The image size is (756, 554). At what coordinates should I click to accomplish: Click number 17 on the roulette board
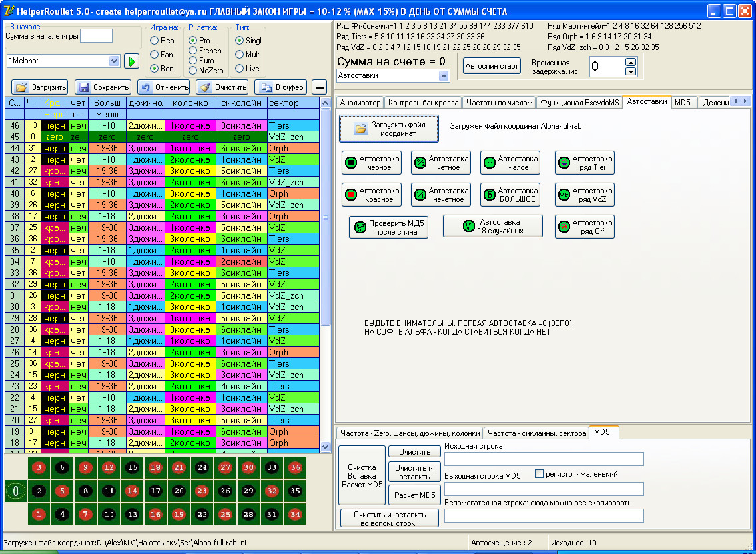click(x=156, y=491)
